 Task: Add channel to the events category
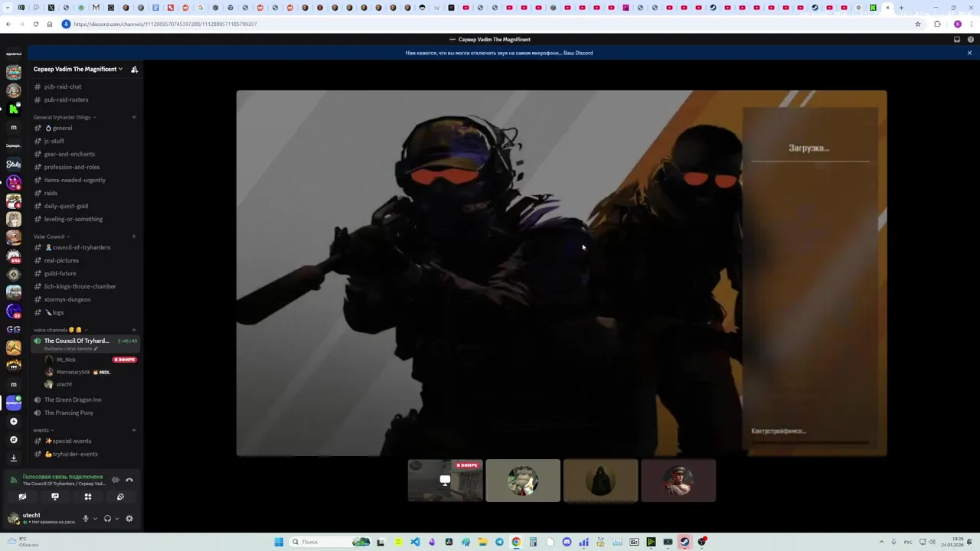click(x=134, y=430)
